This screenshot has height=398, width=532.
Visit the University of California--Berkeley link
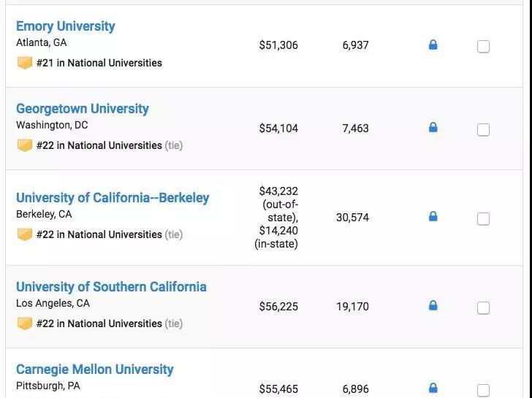(113, 198)
